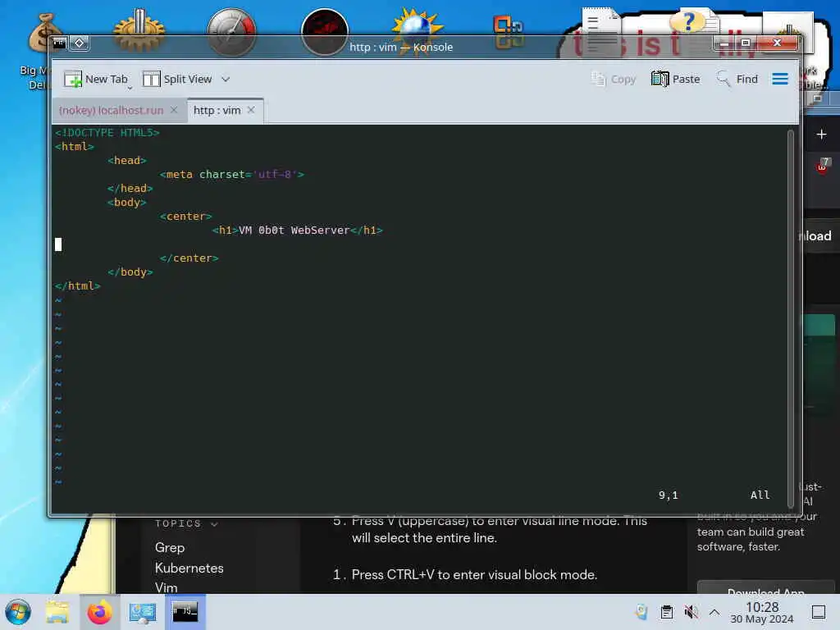Image resolution: width=840 pixels, height=630 pixels.
Task: Unmute audio via volume tray icon
Action: (x=691, y=612)
